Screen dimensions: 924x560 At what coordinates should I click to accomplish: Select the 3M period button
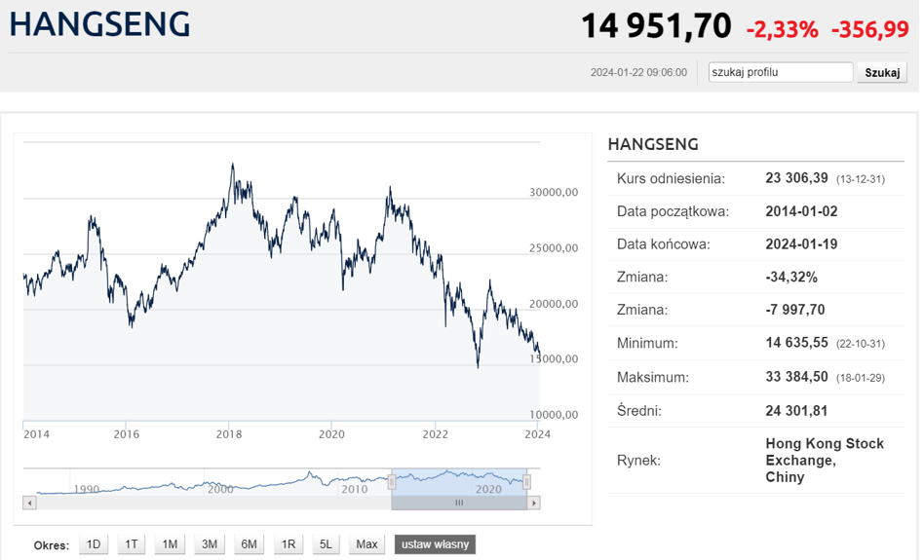pos(210,544)
